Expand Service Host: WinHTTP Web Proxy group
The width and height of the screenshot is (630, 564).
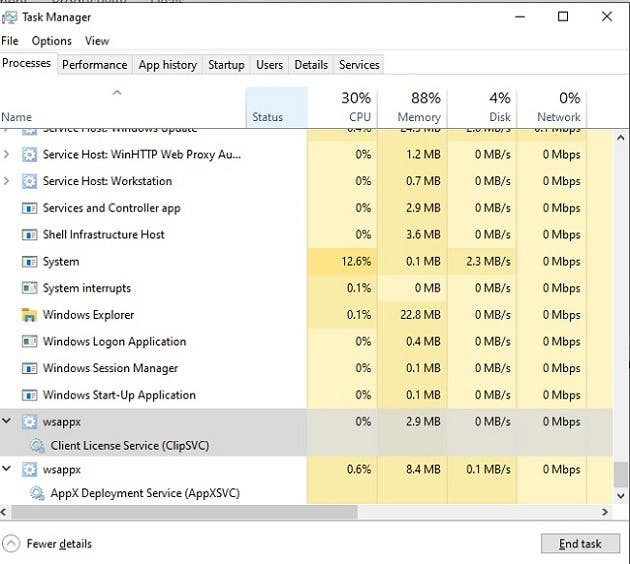click(6, 154)
